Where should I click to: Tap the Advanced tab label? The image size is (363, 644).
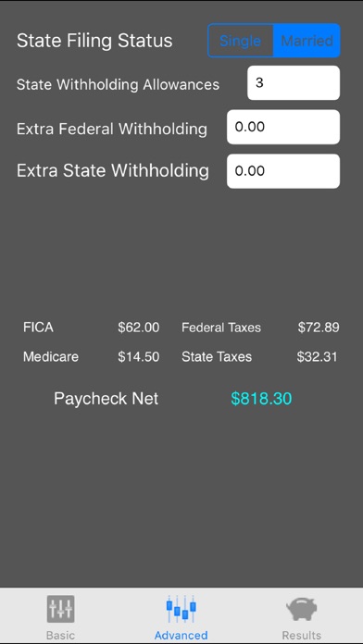181,635
